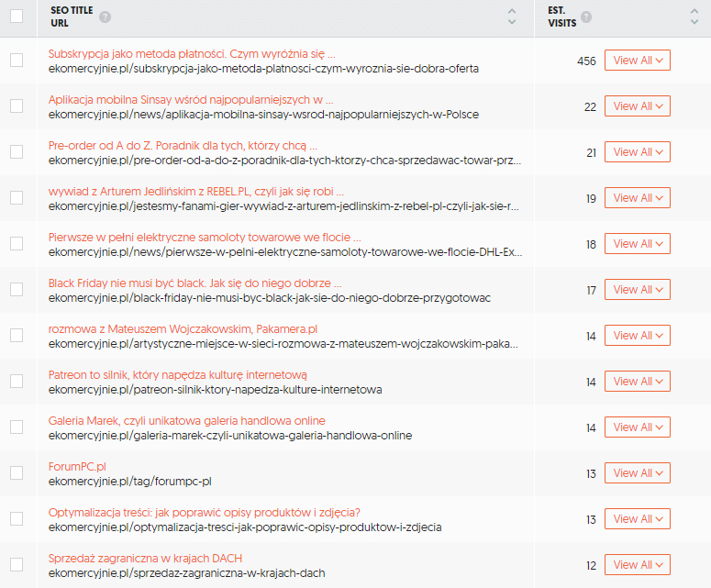The width and height of the screenshot is (711, 588).
Task: Click help icon next to SEO Title URL
Action: pos(106,17)
